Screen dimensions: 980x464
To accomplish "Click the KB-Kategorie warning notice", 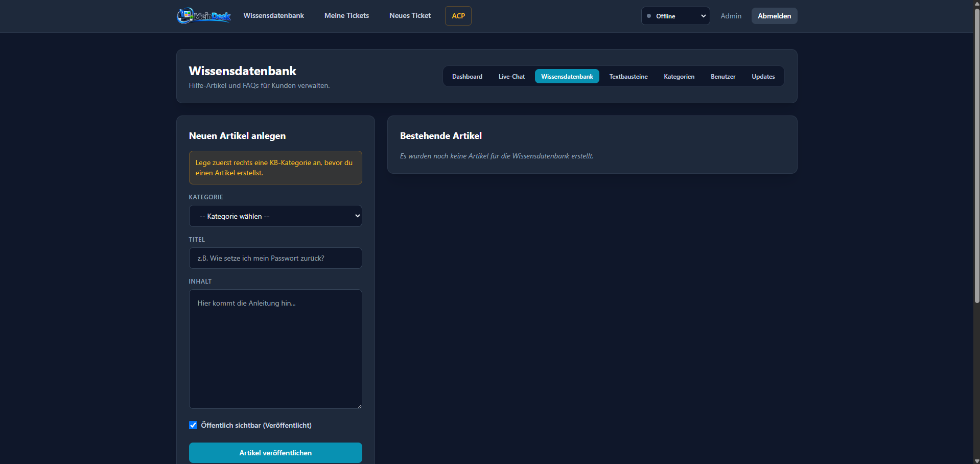I will (275, 168).
